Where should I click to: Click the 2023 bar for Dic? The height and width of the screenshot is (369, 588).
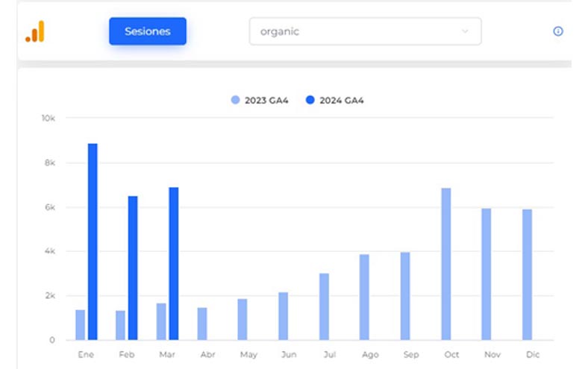(528, 274)
